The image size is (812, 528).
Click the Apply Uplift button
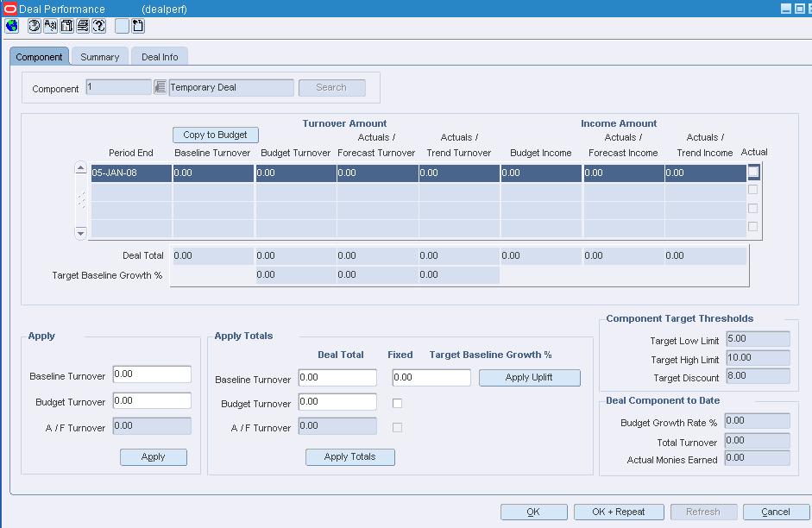click(529, 378)
